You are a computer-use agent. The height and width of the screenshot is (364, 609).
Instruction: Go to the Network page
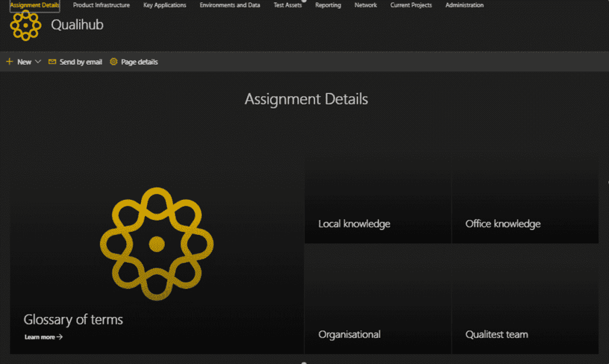[x=365, y=5]
